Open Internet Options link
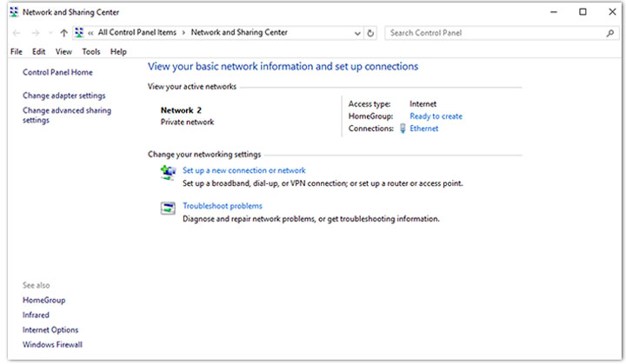Image resolution: width=626 pixels, height=364 pixels. tap(50, 330)
